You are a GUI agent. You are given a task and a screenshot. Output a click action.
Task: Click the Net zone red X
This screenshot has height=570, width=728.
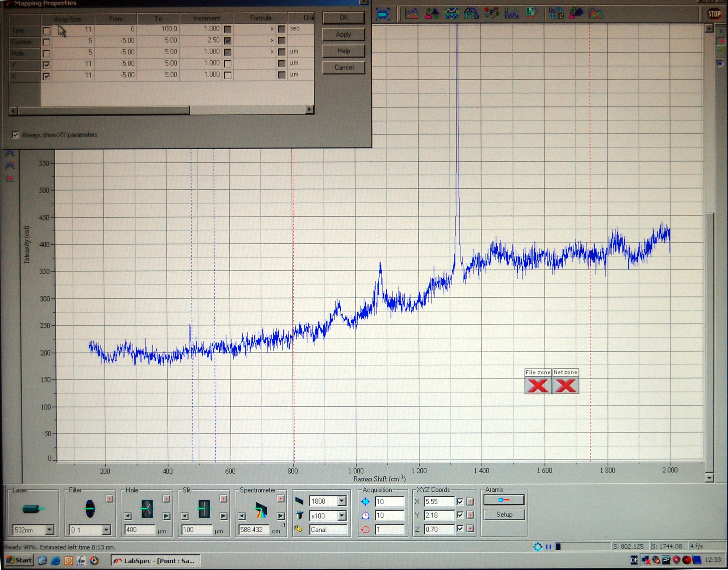point(566,385)
